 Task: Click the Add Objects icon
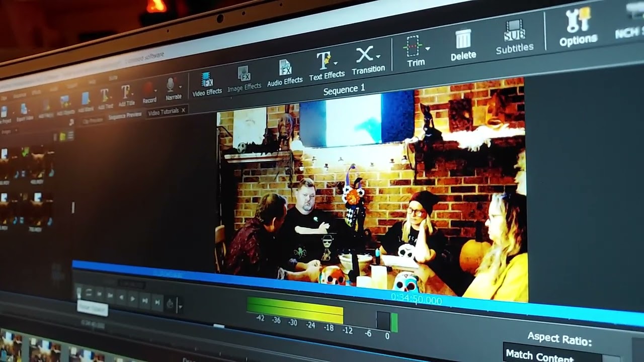(65, 101)
